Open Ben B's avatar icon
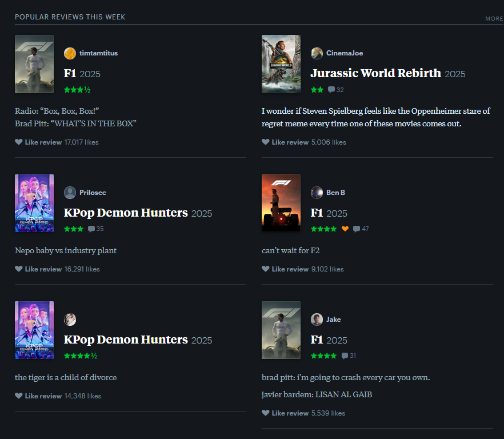 317,193
